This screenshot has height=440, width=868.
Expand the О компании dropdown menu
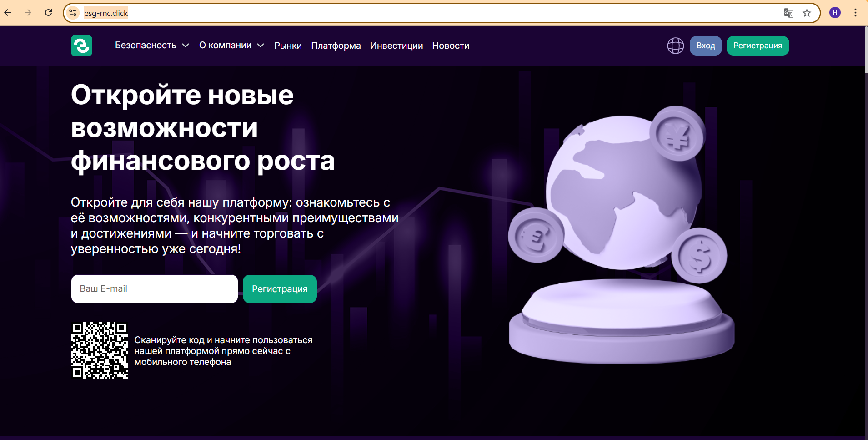point(231,46)
